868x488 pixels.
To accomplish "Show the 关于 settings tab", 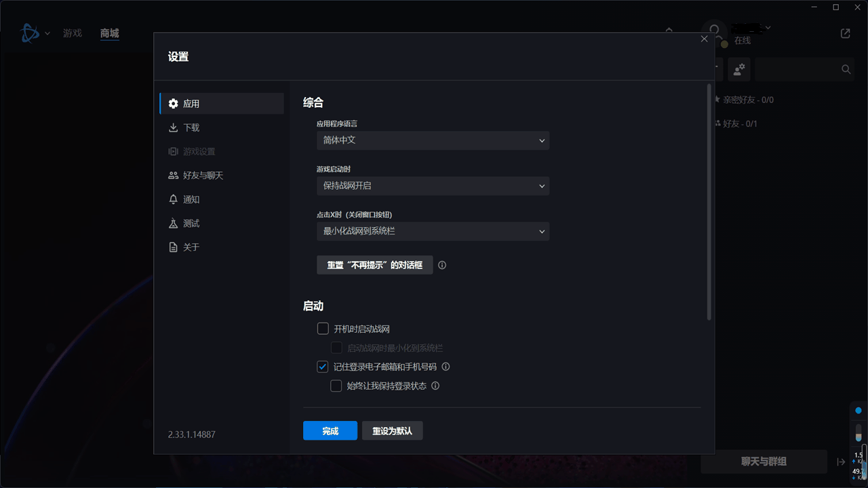I will tap(222, 247).
